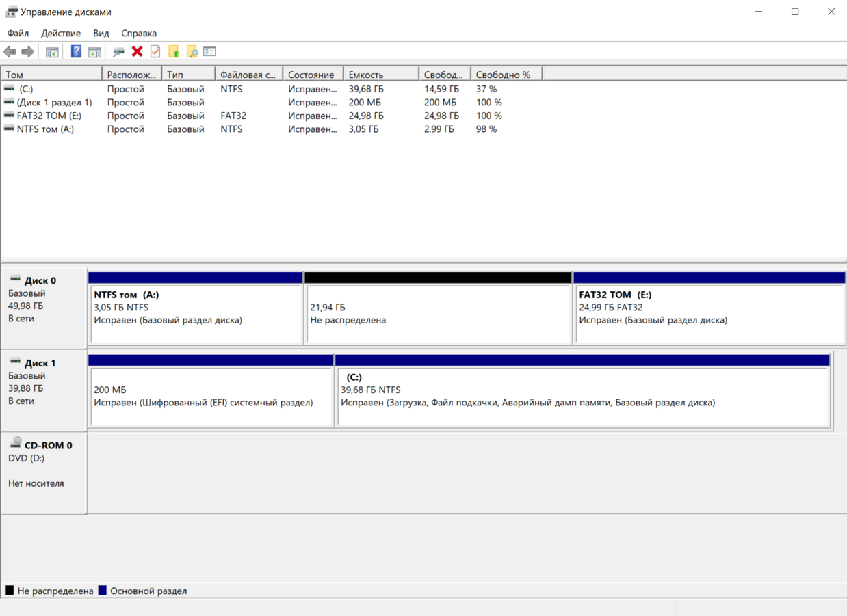Select the FAT32 ТОМ (E:) row in volume list
The image size is (847, 616).
[x=49, y=116]
